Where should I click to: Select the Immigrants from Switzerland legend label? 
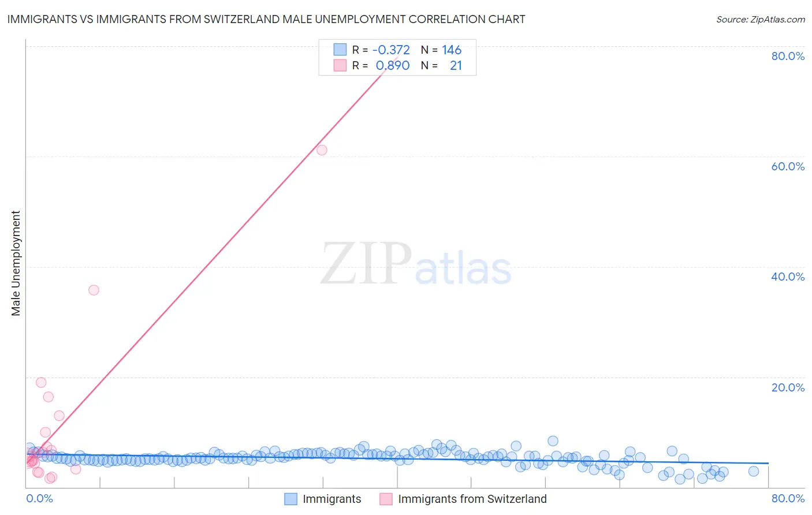tap(472, 499)
